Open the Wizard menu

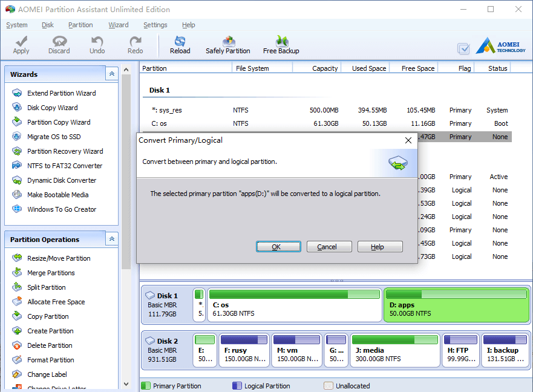point(119,25)
